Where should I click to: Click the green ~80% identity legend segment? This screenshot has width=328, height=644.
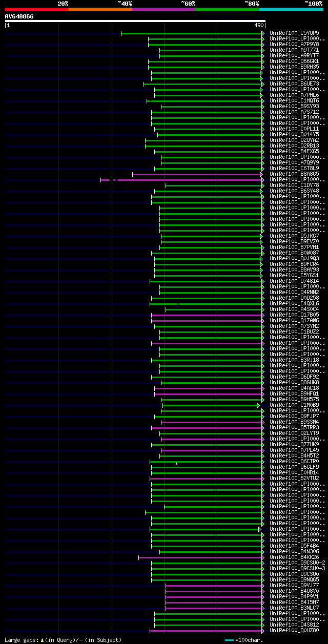(228, 9)
